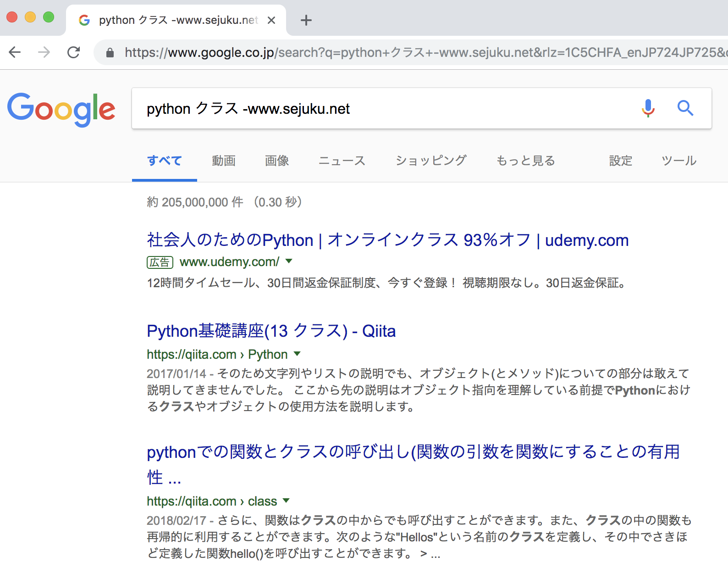Expand dropdown arrow beside qiita.com › class
Viewport: 728px width, 579px height.
(x=287, y=501)
